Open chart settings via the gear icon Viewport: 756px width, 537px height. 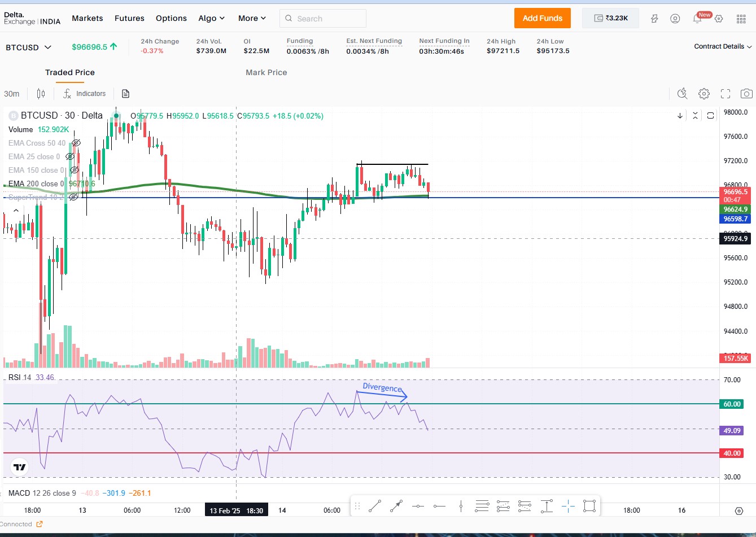703,94
